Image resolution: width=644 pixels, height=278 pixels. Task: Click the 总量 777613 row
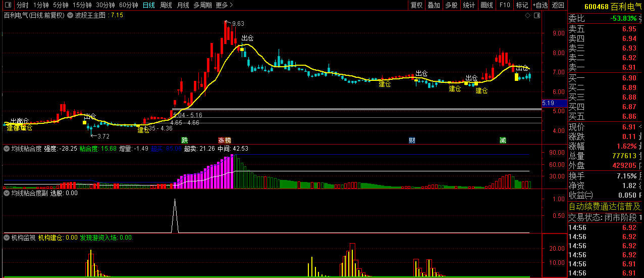coord(606,156)
